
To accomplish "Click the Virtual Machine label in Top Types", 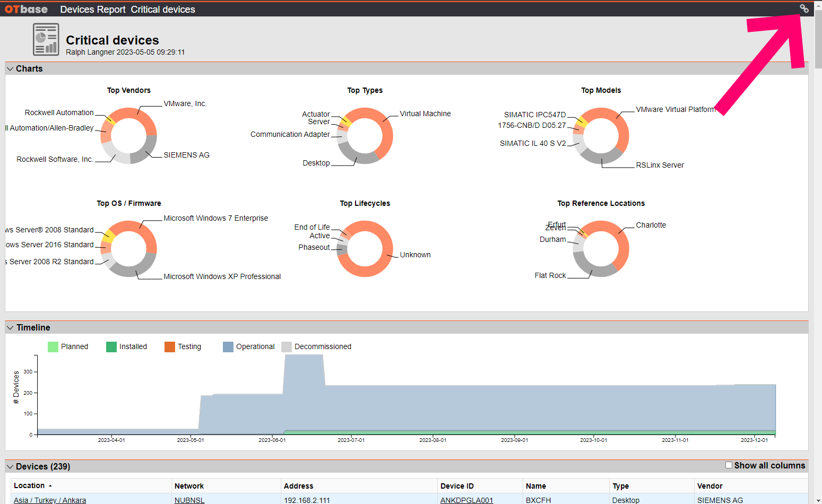I will 425,114.
